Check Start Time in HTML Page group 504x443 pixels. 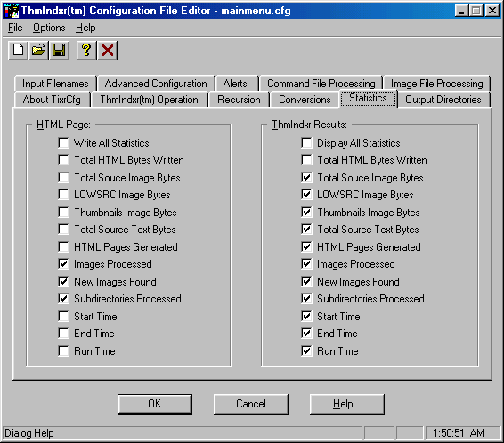(x=63, y=316)
